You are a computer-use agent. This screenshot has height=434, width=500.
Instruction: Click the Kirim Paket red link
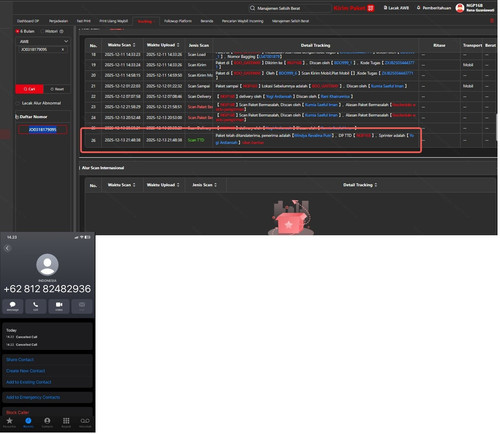pyautogui.click(x=349, y=8)
